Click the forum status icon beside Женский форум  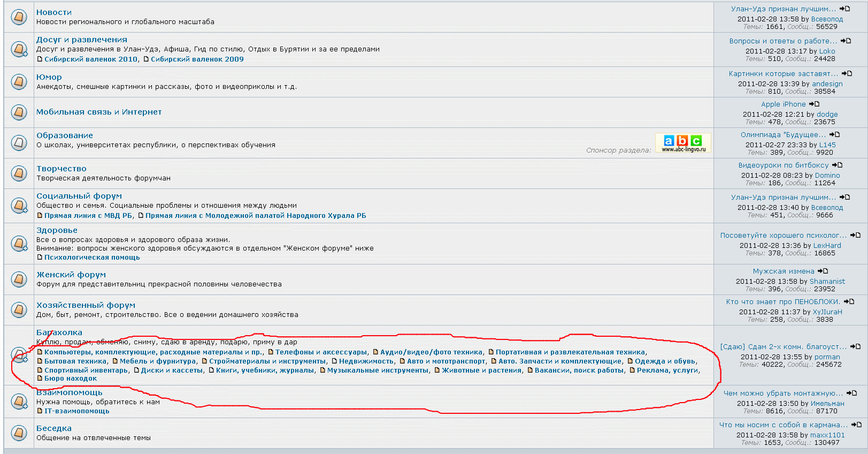click(19, 279)
